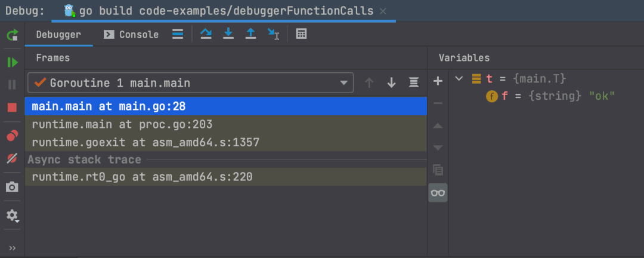Click Step Over icon

(x=206, y=34)
